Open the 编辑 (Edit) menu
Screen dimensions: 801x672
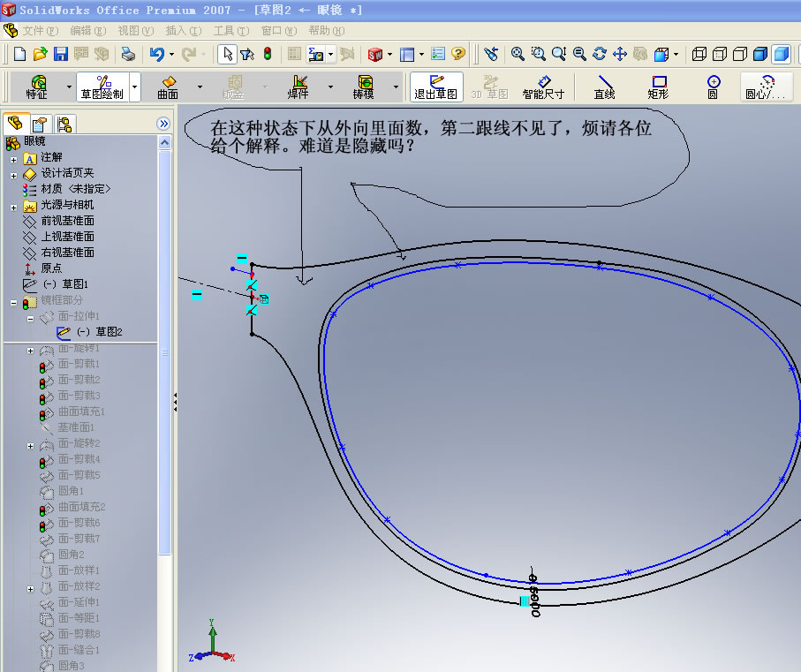click(x=87, y=31)
